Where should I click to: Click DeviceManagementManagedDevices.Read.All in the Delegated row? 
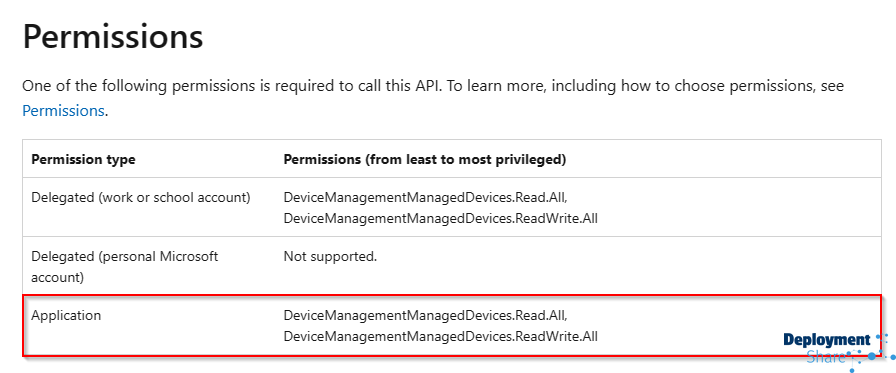click(425, 198)
